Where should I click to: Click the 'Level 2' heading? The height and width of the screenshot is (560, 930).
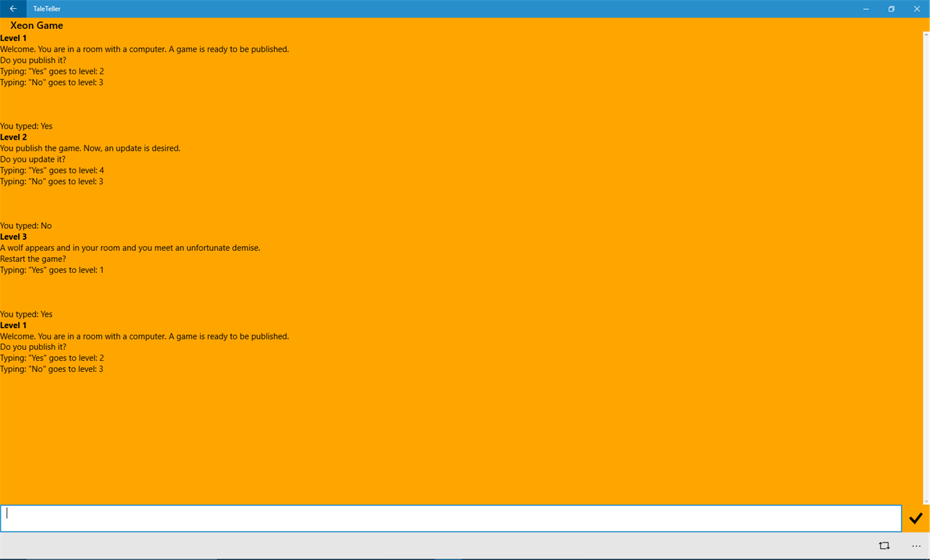pos(14,138)
